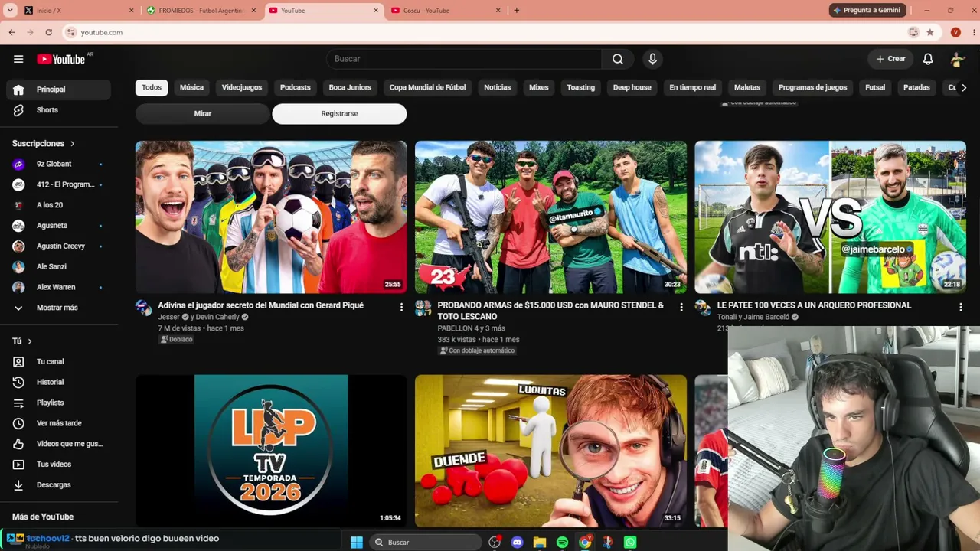This screenshot has width=980, height=551.
Task: Click the Crear button
Action: pyautogui.click(x=890, y=59)
